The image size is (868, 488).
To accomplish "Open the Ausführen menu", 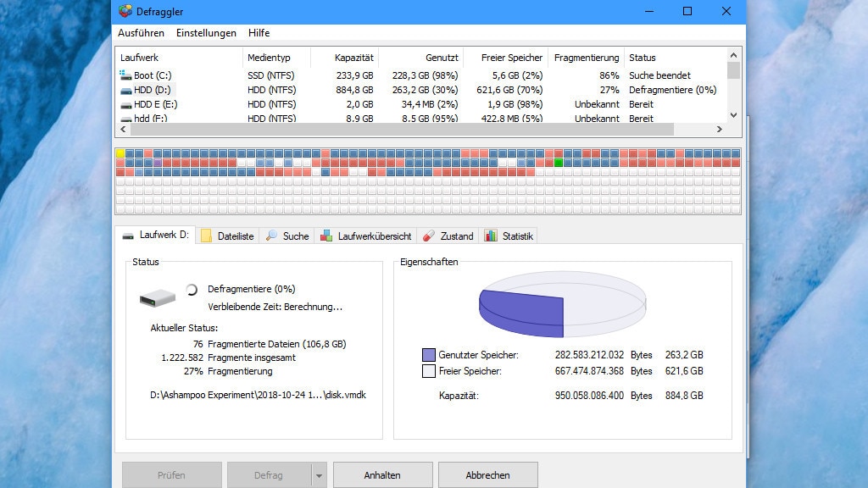I will (x=140, y=33).
